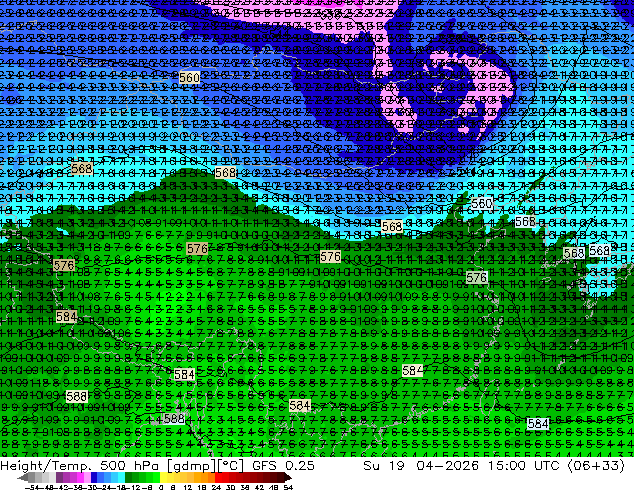Click the '30' label on the color scale
Image resolution: width=634 pixels, height=490 pixels.
pos(230,487)
